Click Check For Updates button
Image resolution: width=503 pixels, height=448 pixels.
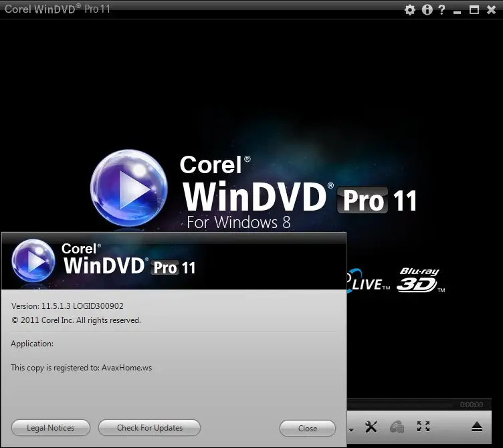[x=149, y=428]
